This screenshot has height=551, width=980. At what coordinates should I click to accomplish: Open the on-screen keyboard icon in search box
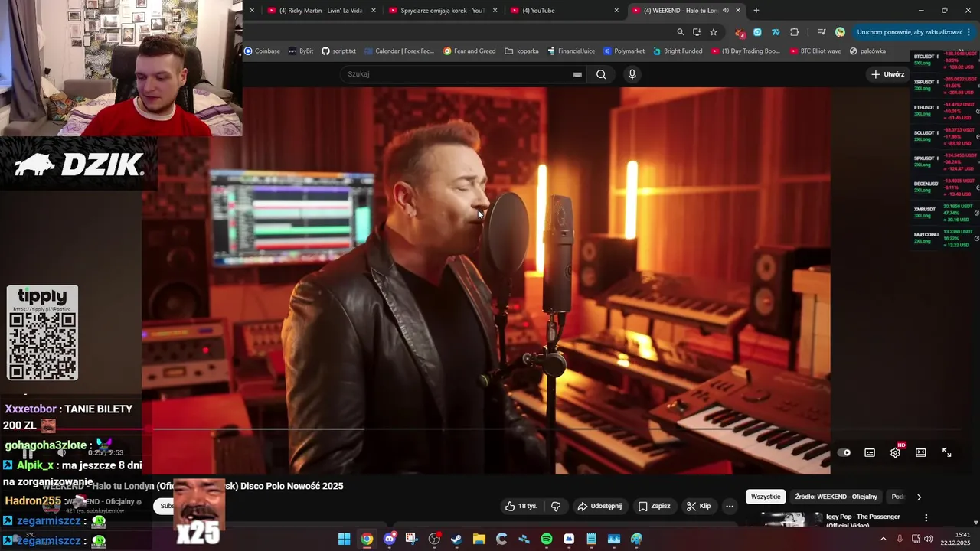click(577, 74)
